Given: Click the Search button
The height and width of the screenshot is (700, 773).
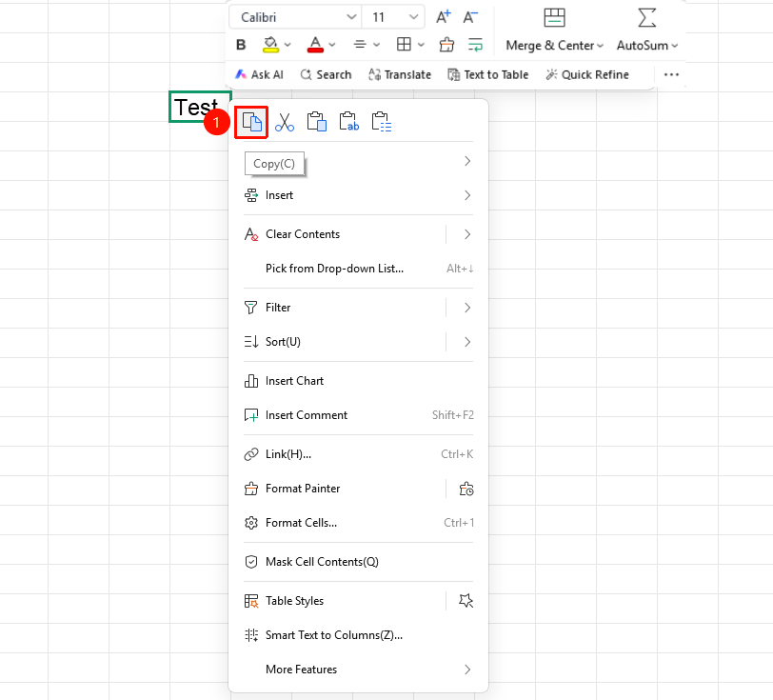Looking at the screenshot, I should tap(326, 74).
